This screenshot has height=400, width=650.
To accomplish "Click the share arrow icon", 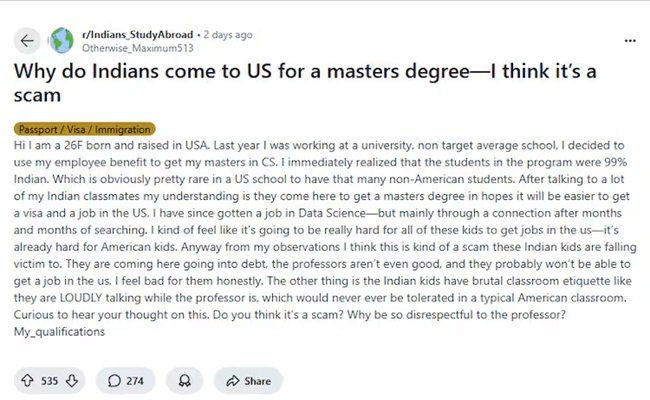I will pyautogui.click(x=232, y=381).
